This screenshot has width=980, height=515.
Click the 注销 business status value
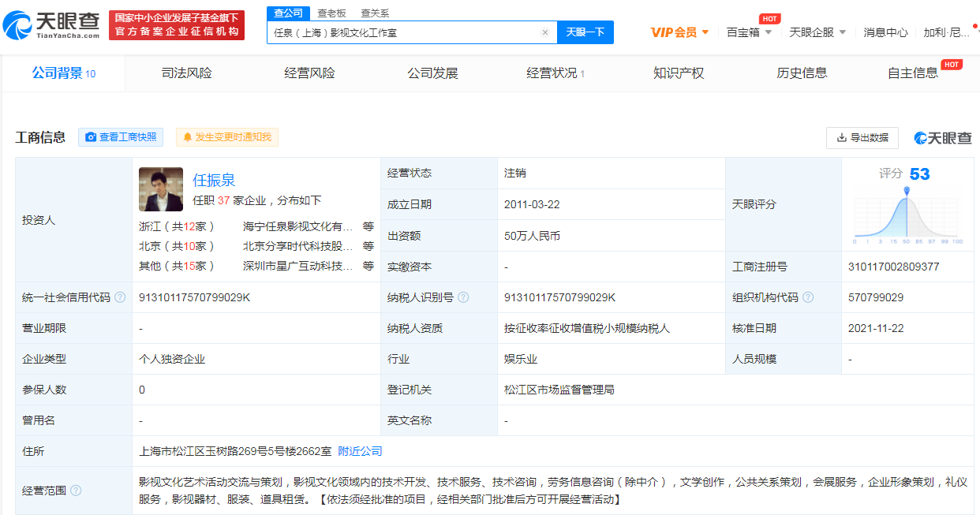click(x=515, y=173)
